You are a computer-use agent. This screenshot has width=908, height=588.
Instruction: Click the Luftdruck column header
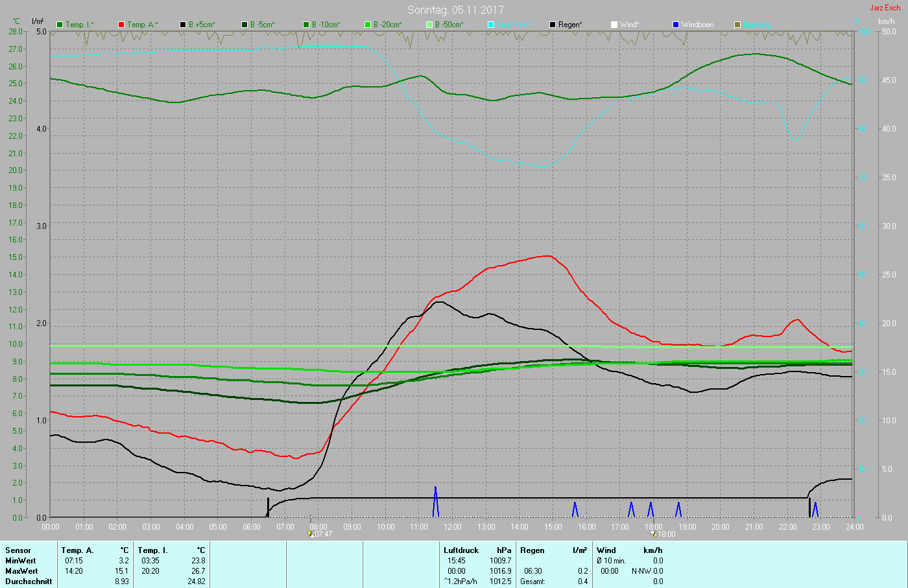coord(461,550)
